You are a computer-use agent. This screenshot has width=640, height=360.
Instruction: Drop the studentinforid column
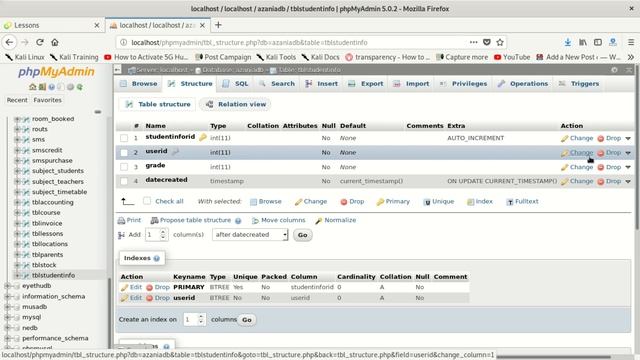(609, 138)
